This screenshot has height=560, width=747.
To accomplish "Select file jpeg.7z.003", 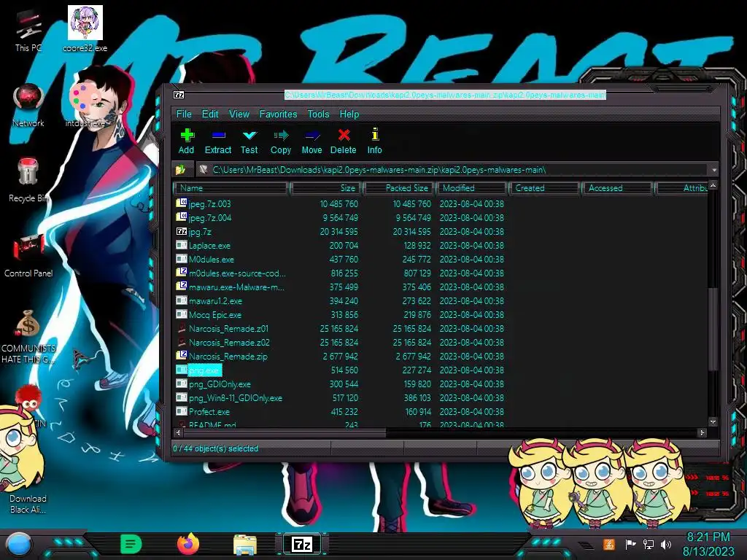I will pyautogui.click(x=209, y=204).
